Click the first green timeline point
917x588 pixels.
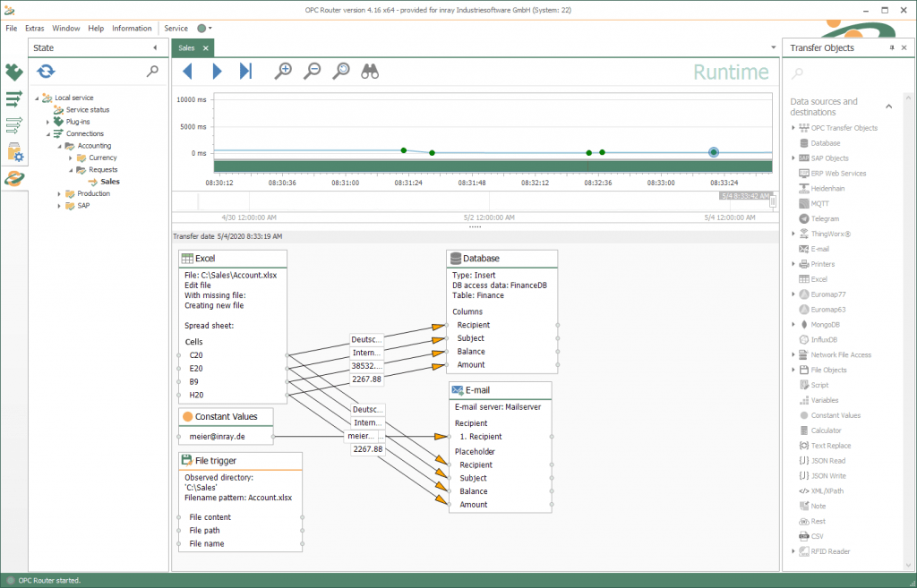pos(404,150)
